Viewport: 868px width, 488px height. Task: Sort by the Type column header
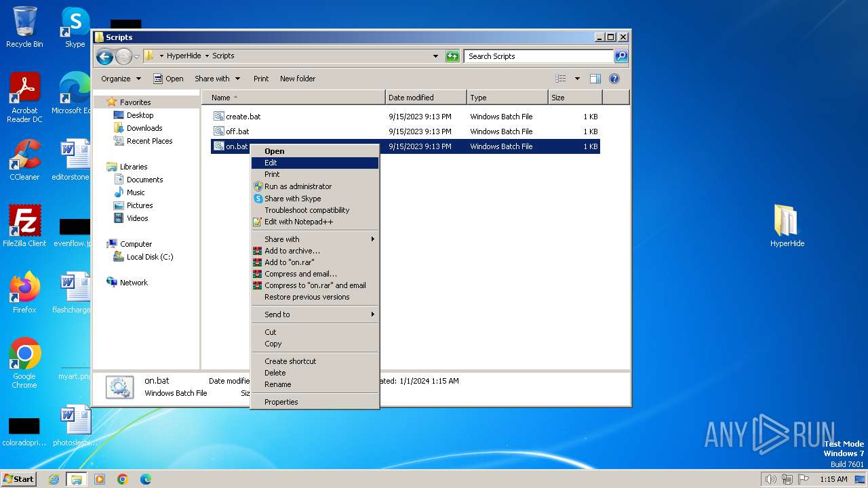pos(507,98)
